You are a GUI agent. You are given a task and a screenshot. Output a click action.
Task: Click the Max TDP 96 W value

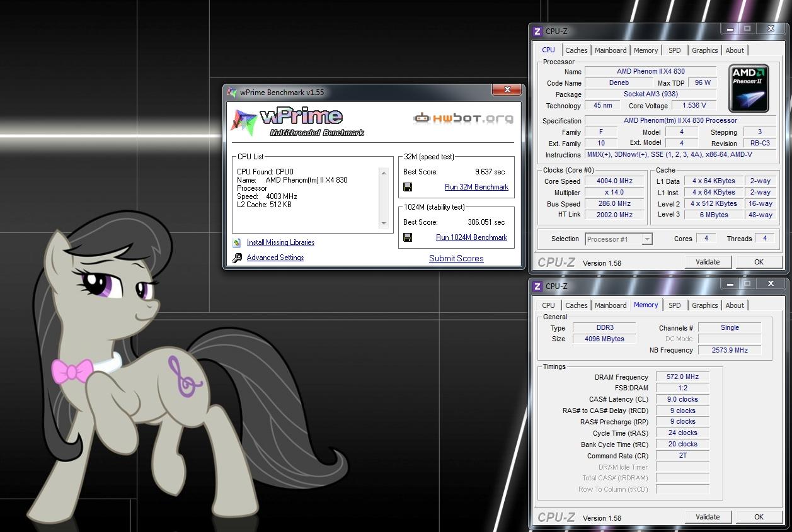click(x=703, y=82)
